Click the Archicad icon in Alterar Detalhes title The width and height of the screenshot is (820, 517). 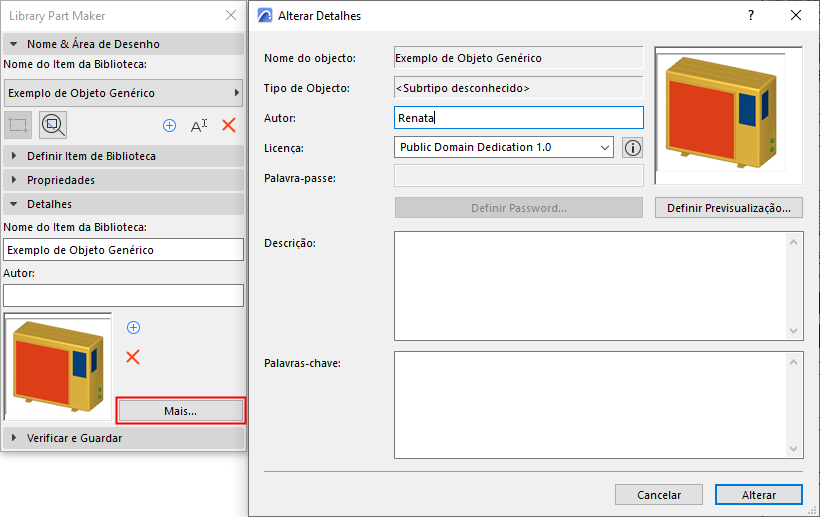[265, 16]
